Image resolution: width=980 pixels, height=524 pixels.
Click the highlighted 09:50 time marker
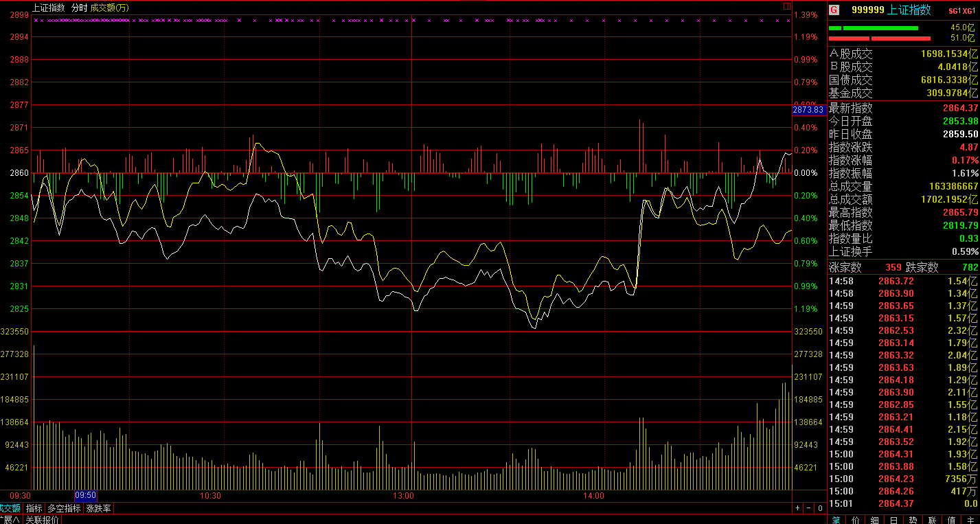(86, 495)
